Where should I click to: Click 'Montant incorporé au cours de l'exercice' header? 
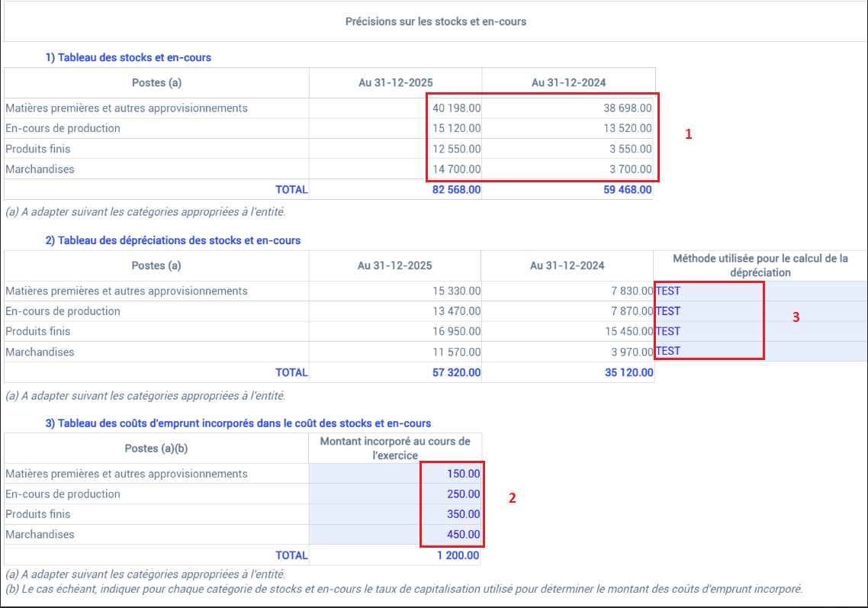[395, 448]
